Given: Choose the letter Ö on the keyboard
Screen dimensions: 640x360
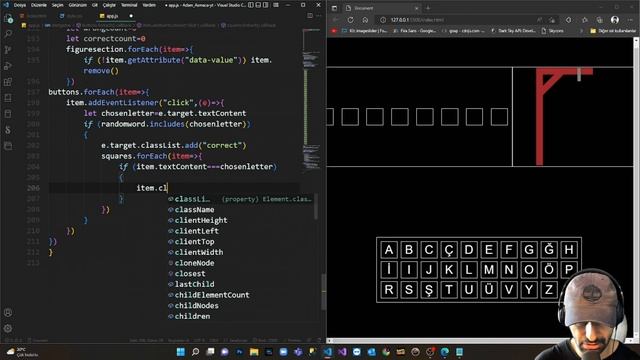Looking at the screenshot, I should [549, 269].
